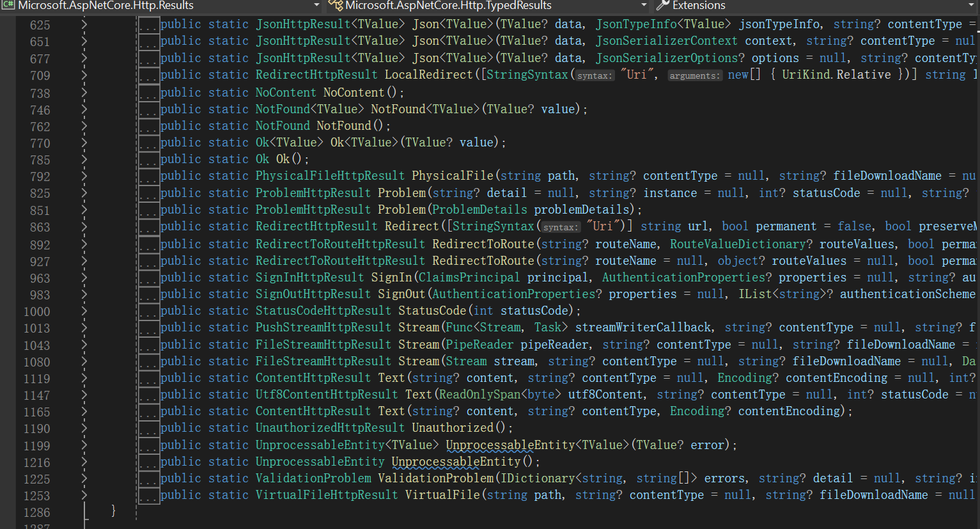The width and height of the screenshot is (980, 529).
Task: Click the UriKind.Relative text
Action: click(836, 75)
